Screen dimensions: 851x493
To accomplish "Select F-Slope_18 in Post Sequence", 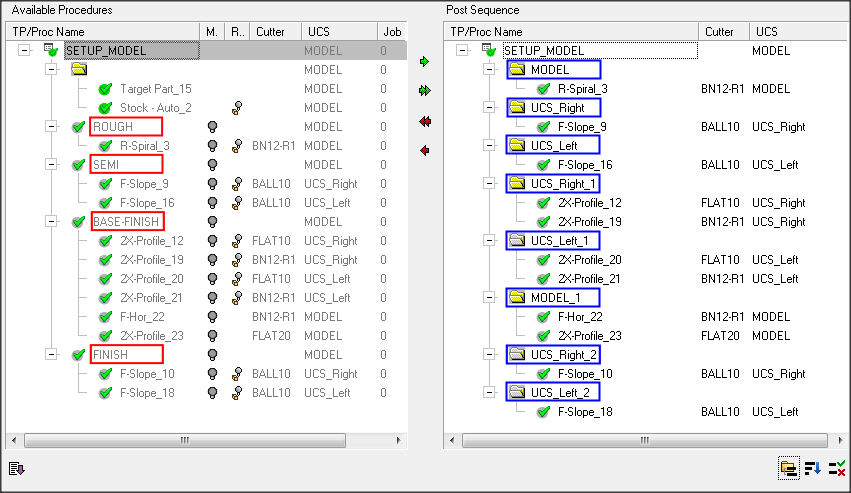I will click(x=585, y=412).
